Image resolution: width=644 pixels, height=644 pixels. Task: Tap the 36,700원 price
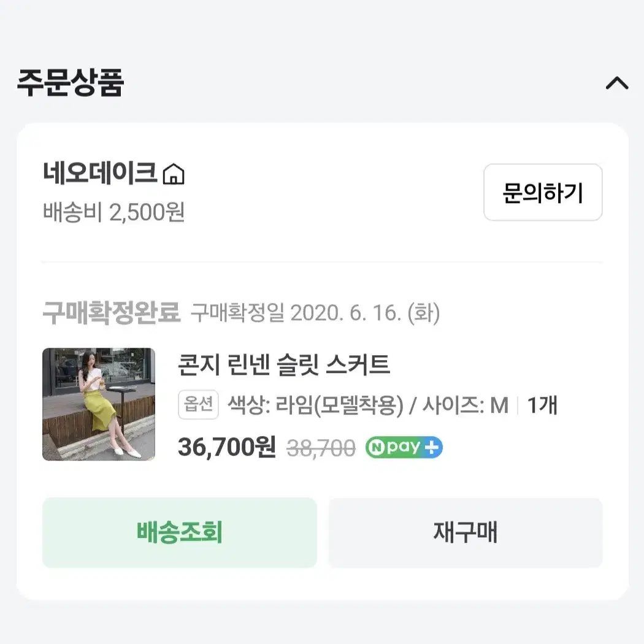(227, 447)
